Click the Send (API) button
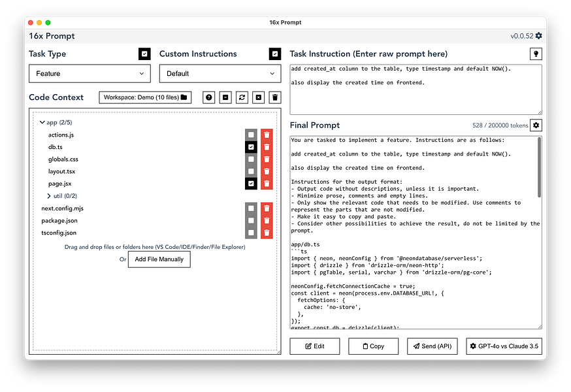This screenshot has width=571, height=392. pos(432,346)
